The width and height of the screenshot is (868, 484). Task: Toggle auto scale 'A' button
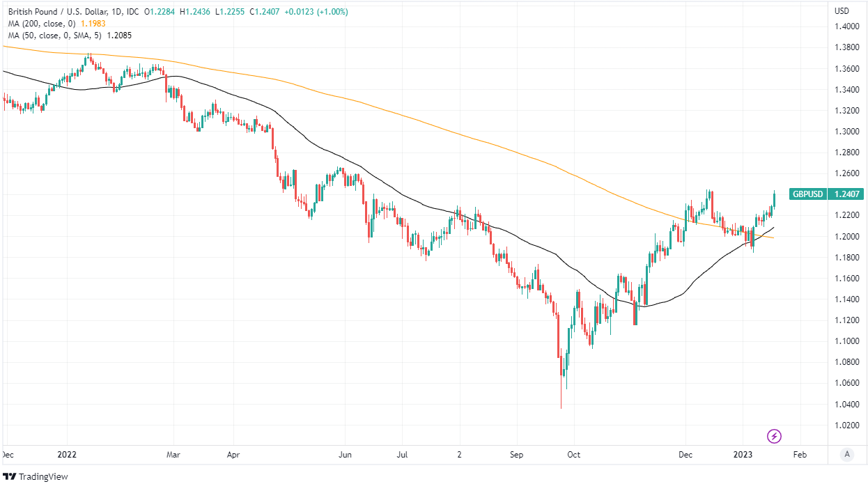(x=847, y=454)
